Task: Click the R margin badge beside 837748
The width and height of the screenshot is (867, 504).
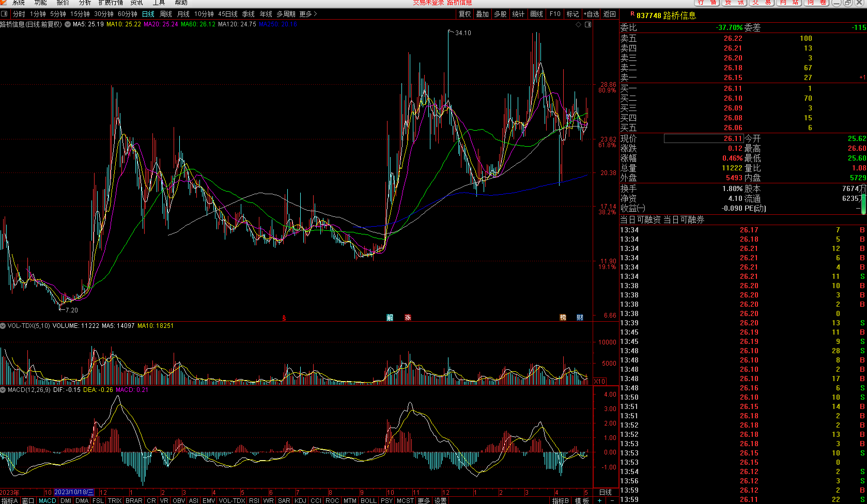Action: tap(632, 14)
